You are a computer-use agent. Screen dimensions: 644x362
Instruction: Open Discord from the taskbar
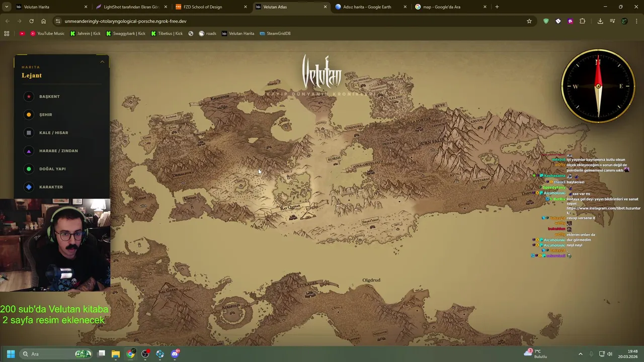pyautogui.click(x=175, y=354)
